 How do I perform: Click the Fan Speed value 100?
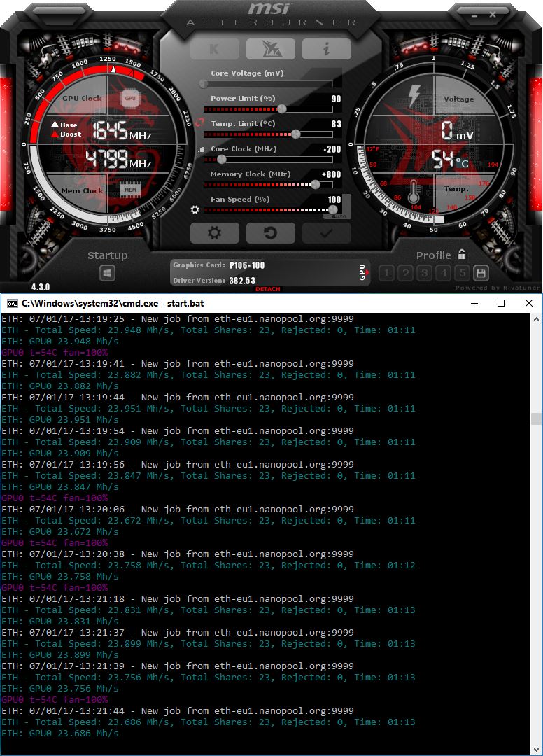334,199
